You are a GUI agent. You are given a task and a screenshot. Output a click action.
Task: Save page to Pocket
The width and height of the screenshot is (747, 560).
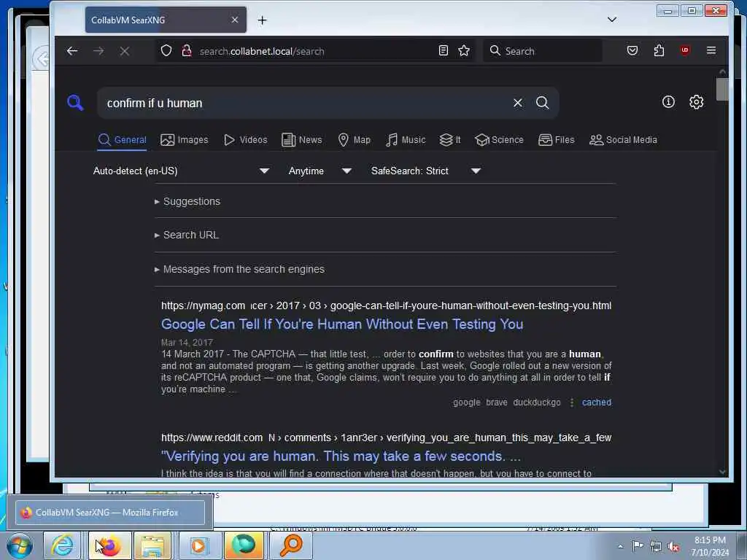[632, 50]
